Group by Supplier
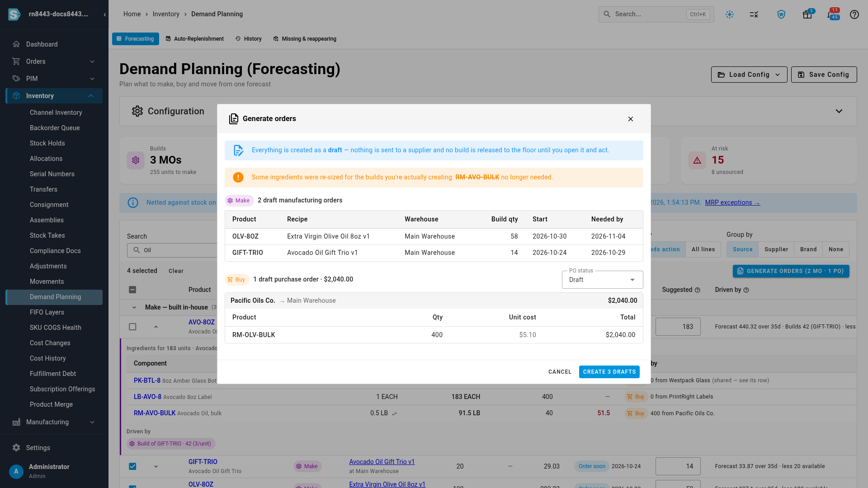 coord(776,249)
